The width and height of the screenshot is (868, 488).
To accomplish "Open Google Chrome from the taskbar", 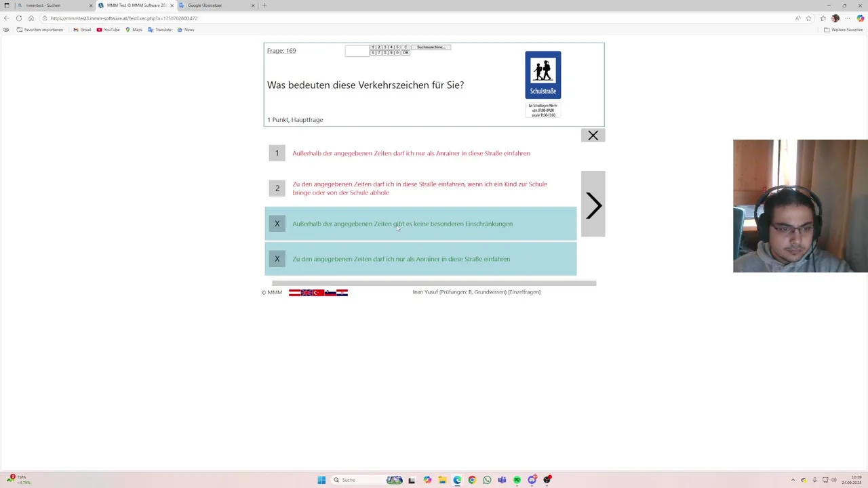I will [472, 480].
